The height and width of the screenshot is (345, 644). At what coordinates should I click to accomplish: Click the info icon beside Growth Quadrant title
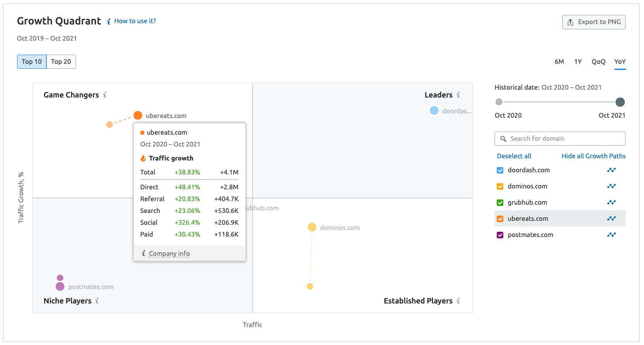(108, 21)
